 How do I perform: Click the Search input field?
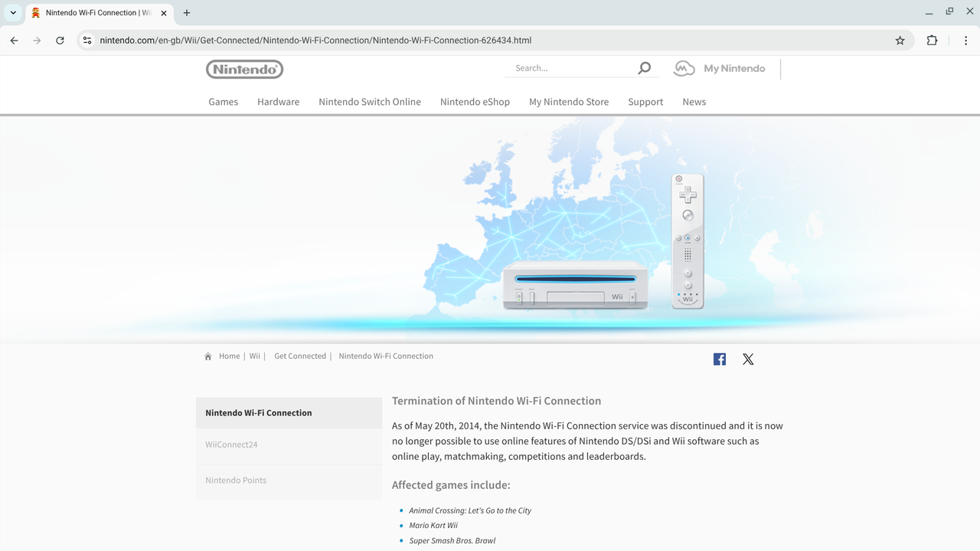570,68
